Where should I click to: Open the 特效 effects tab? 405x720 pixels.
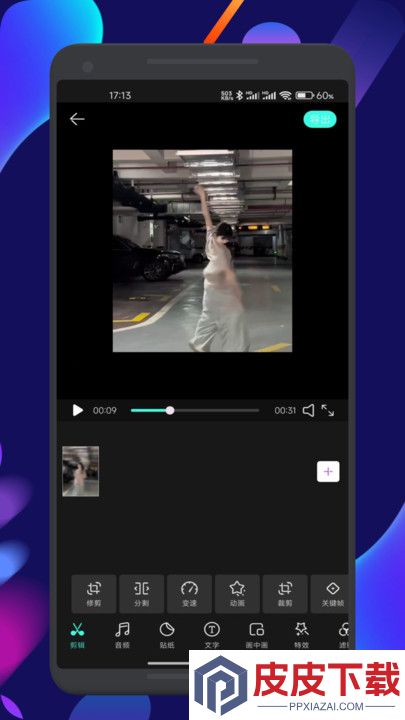click(x=302, y=635)
